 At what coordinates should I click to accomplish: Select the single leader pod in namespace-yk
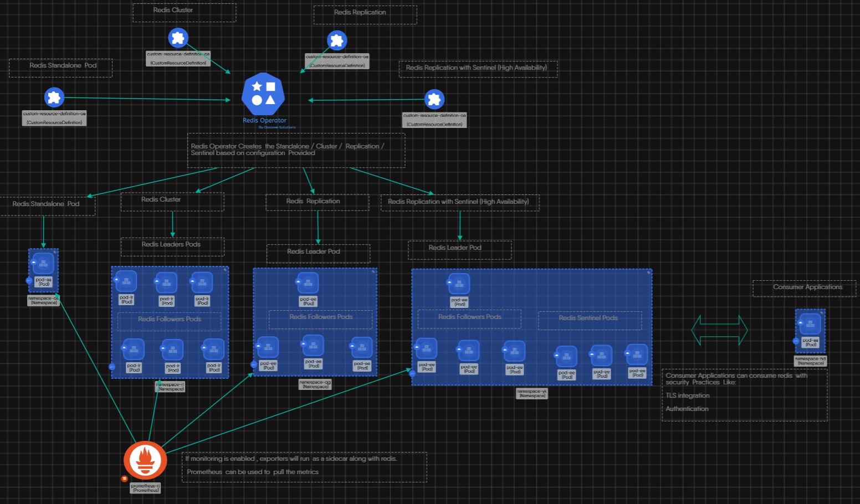point(459,284)
